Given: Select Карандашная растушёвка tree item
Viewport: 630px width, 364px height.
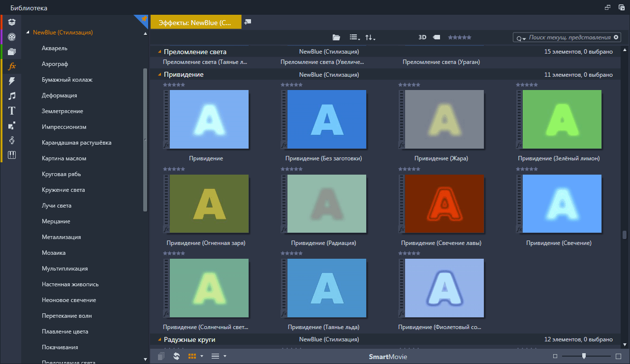Looking at the screenshot, I should pos(76,143).
